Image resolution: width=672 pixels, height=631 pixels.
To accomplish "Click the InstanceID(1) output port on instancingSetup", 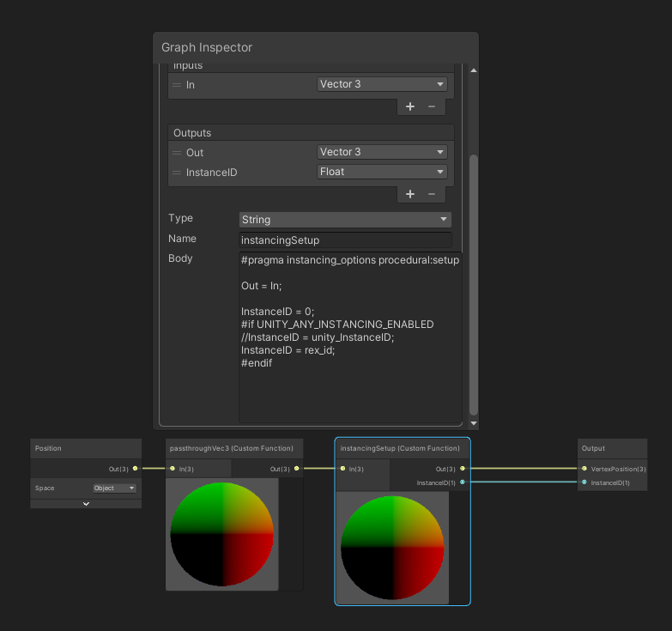I will [x=463, y=482].
